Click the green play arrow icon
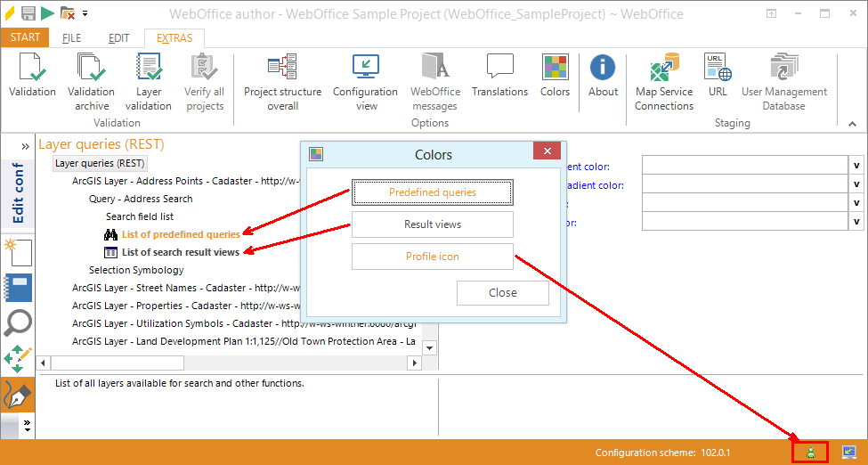Viewport: 868px width, 465px height. [47, 13]
